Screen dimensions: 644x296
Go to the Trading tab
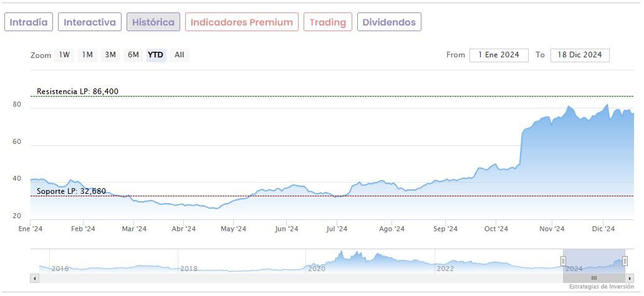tap(327, 22)
